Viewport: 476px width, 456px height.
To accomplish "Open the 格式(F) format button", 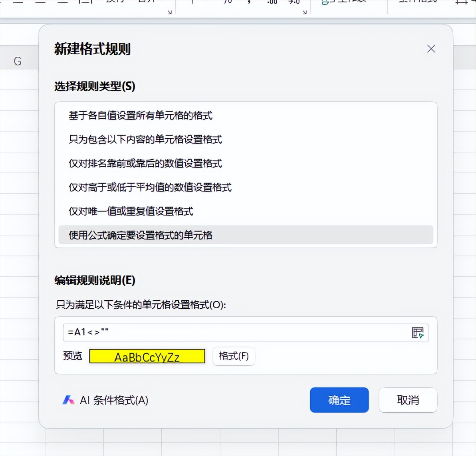I will [234, 356].
